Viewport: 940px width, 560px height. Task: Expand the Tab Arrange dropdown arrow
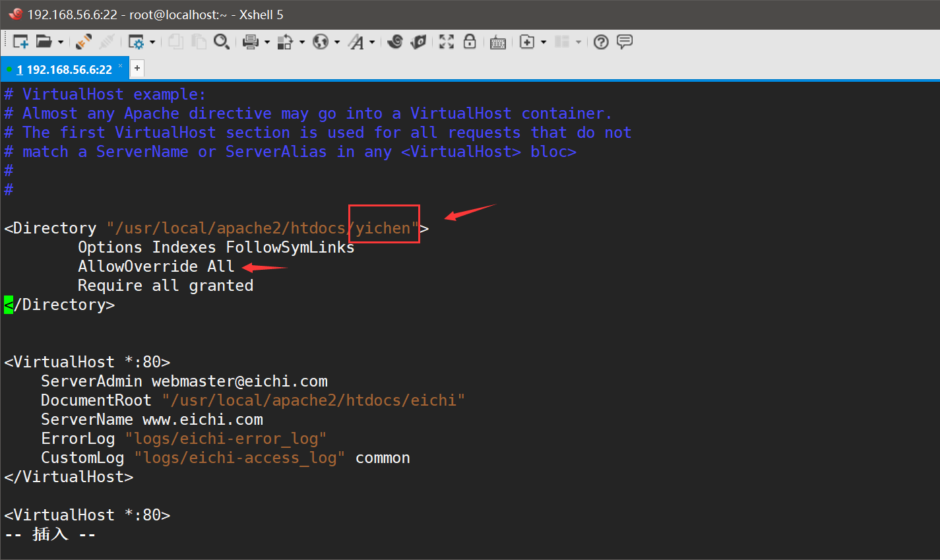[579, 42]
